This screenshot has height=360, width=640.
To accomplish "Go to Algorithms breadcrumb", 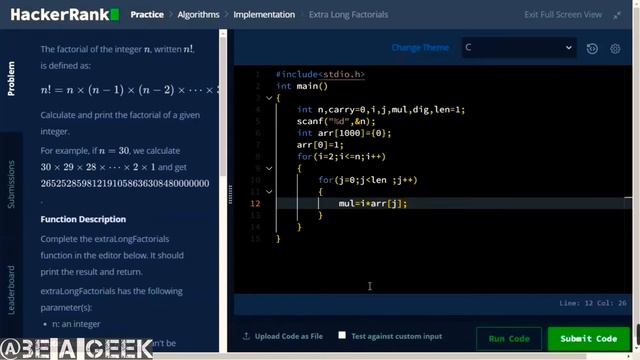I will pyautogui.click(x=198, y=15).
